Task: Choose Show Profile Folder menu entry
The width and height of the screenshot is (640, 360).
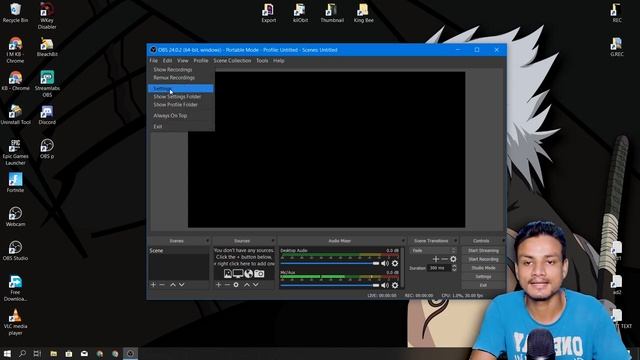Action: coord(181,104)
